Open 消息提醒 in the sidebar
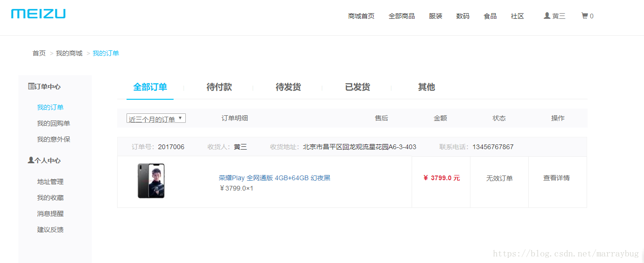 coord(50,214)
